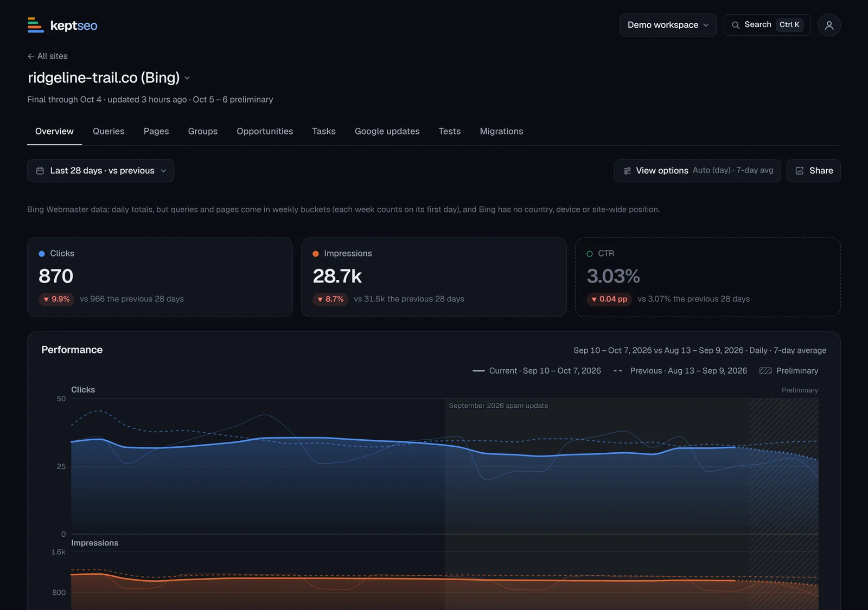
Task: Click the Share button
Action: coord(813,171)
